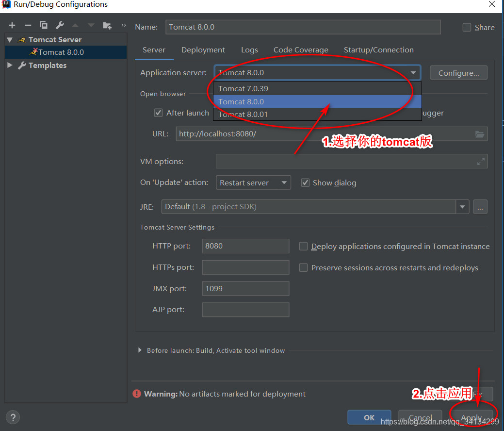
Task: Add a new configuration with plus icon
Action: click(x=12, y=25)
